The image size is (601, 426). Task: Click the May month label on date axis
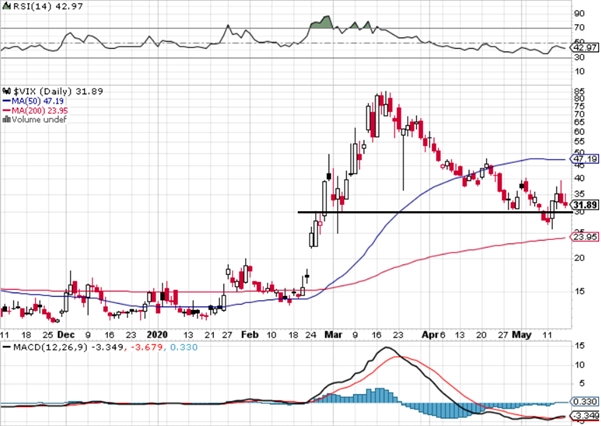pos(522,335)
